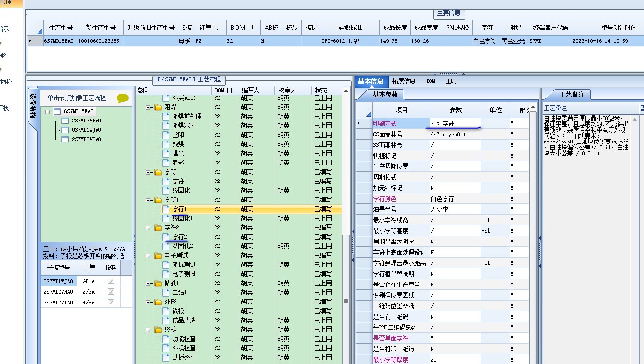Collapse the 6S7MD1YEA0 root tree node

(x=48, y=112)
